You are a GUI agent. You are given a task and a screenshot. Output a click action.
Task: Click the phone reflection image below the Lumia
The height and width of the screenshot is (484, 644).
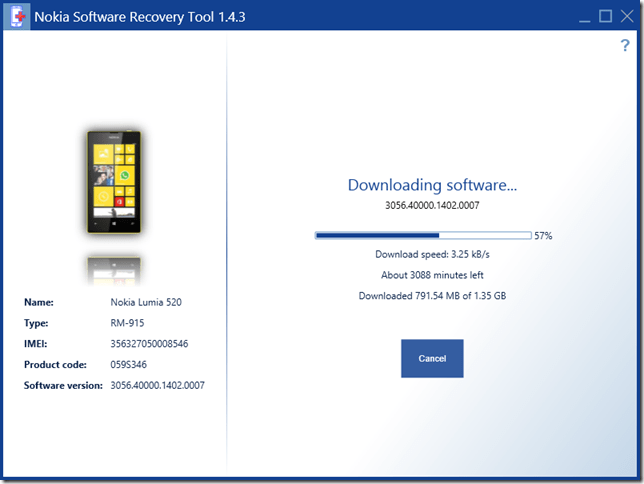click(113, 267)
